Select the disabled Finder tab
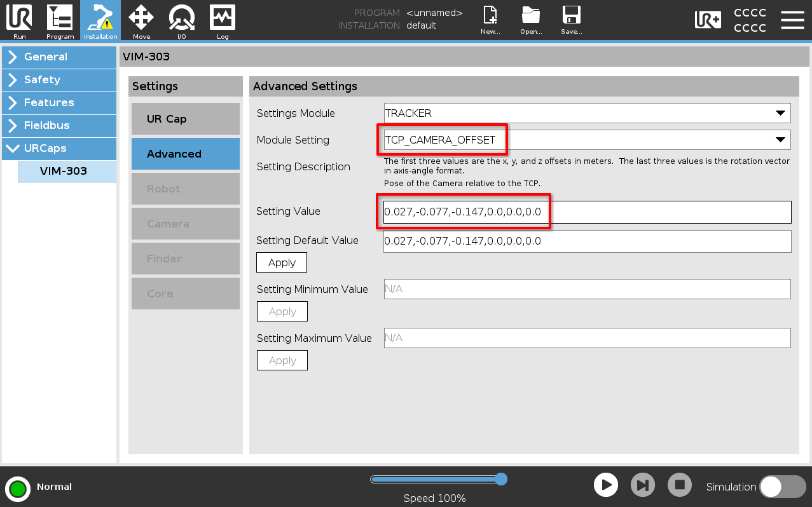Viewport: 812px width, 507px height. point(186,259)
